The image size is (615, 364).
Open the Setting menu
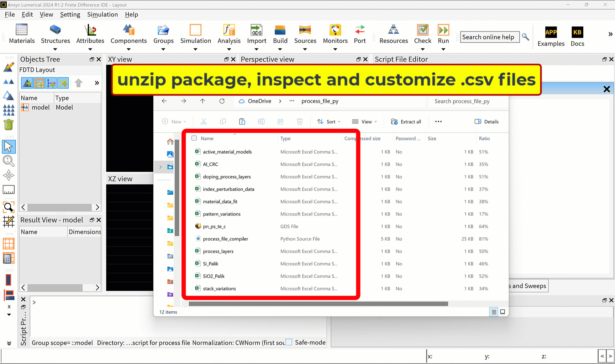[70, 14]
